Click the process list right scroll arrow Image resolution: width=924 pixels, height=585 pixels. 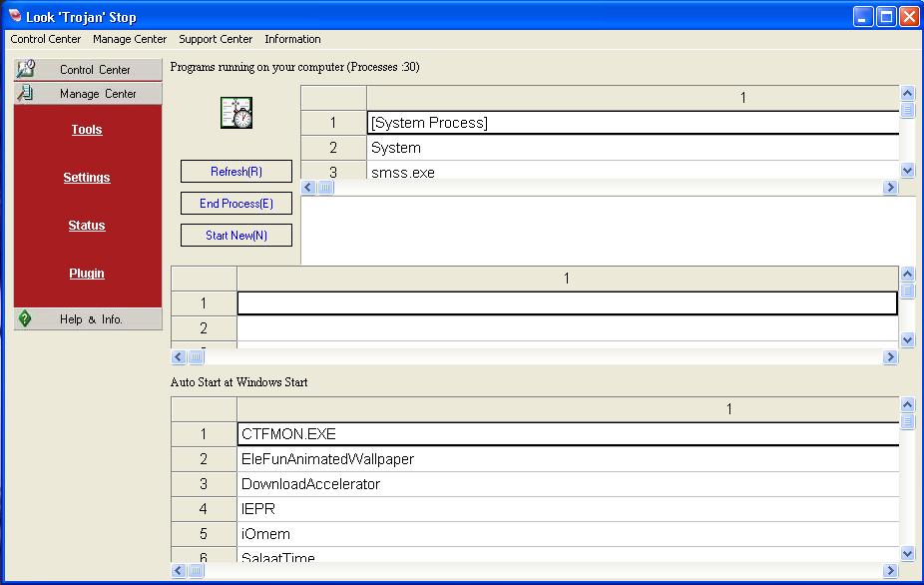[x=890, y=188]
